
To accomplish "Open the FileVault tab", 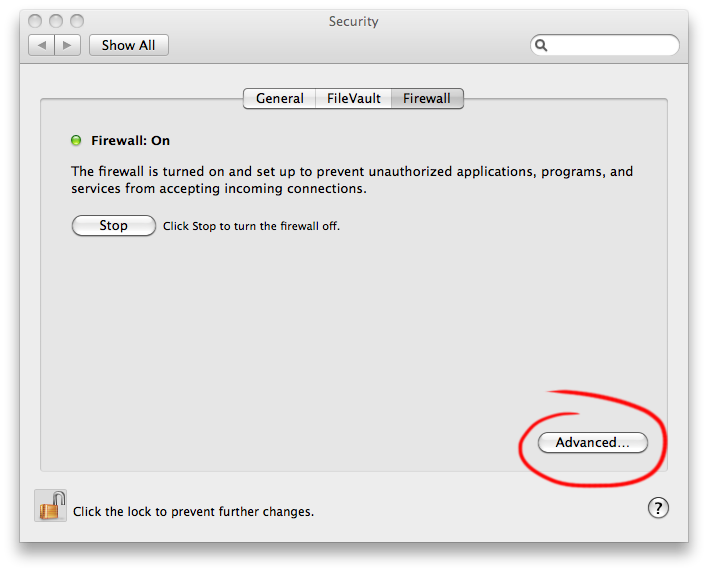I will pyautogui.click(x=354, y=98).
